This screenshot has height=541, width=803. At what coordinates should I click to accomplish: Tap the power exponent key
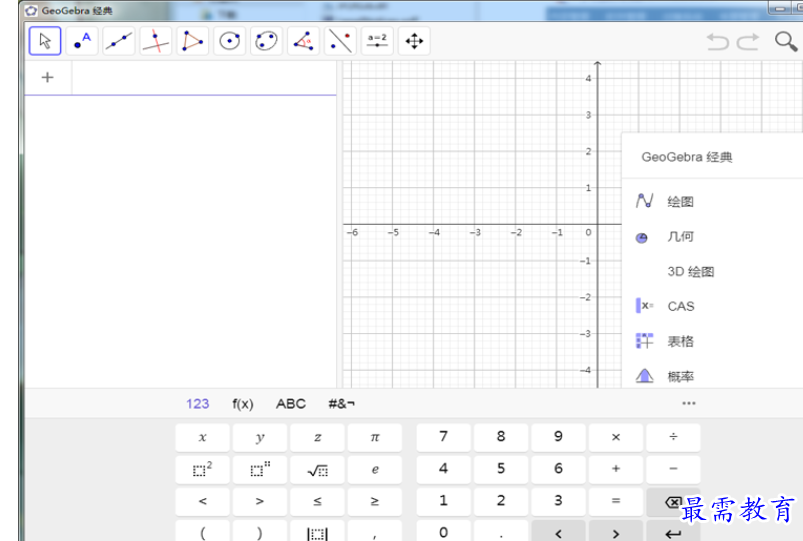point(260,469)
